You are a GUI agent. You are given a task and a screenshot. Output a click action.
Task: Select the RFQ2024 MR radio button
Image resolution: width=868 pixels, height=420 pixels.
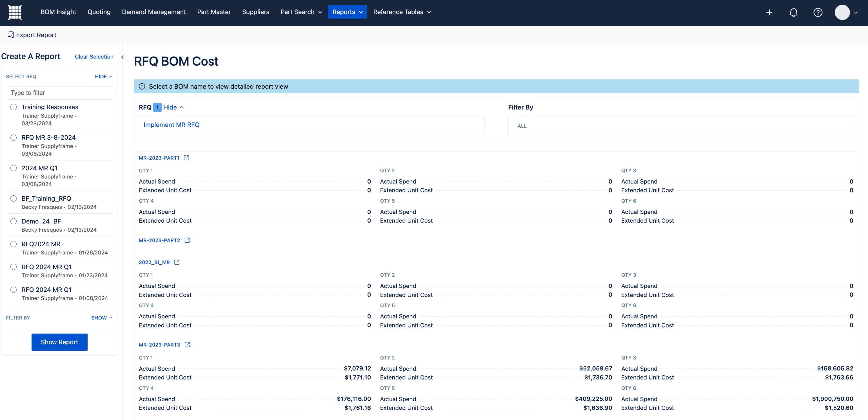click(x=14, y=244)
